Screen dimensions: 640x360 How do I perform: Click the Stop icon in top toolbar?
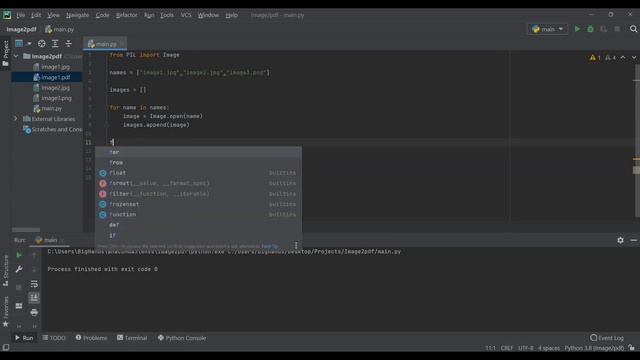(x=617, y=29)
